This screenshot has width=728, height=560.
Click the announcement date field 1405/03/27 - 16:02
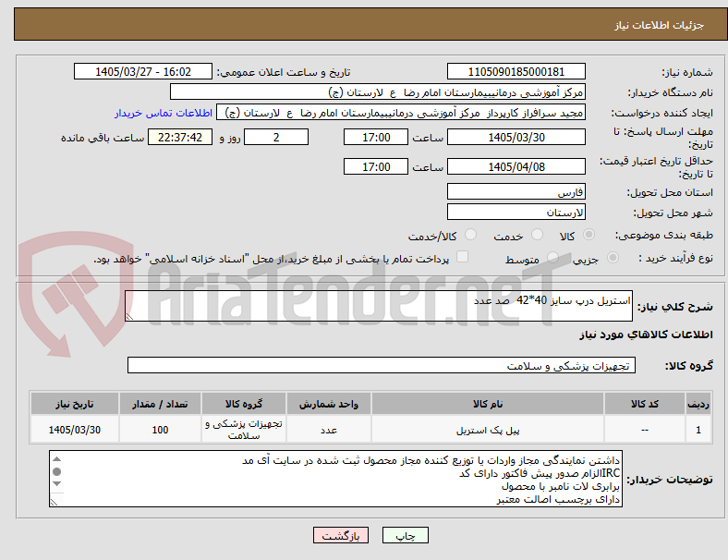[143, 71]
